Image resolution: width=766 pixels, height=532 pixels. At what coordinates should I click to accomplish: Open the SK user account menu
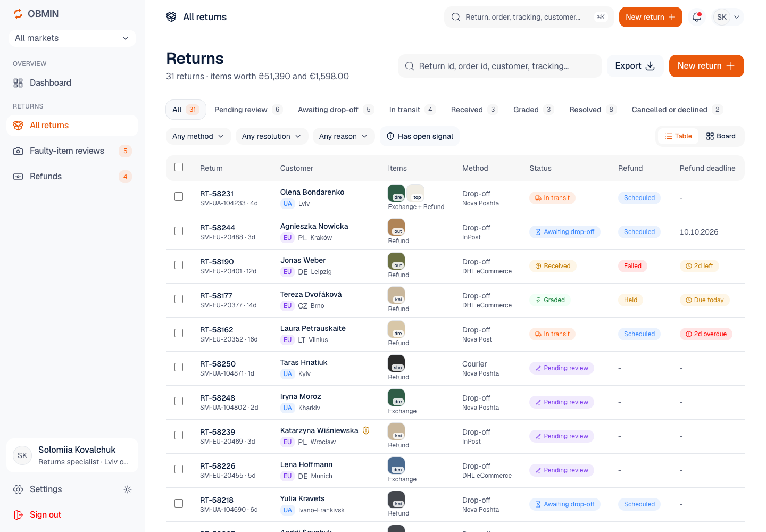point(728,17)
